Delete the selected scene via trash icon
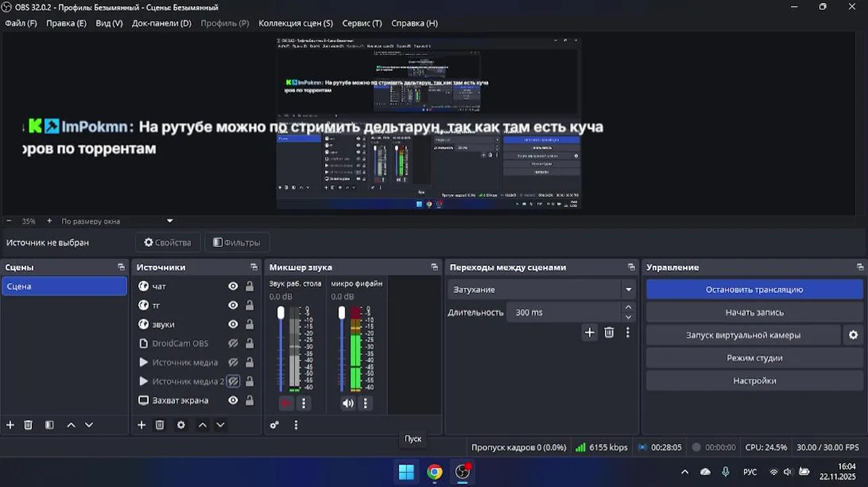 click(x=28, y=425)
